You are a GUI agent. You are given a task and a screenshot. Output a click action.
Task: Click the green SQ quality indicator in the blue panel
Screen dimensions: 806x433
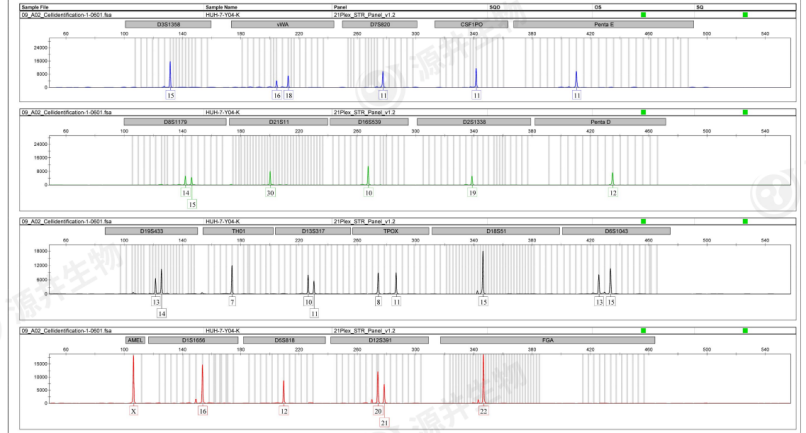(x=746, y=15)
